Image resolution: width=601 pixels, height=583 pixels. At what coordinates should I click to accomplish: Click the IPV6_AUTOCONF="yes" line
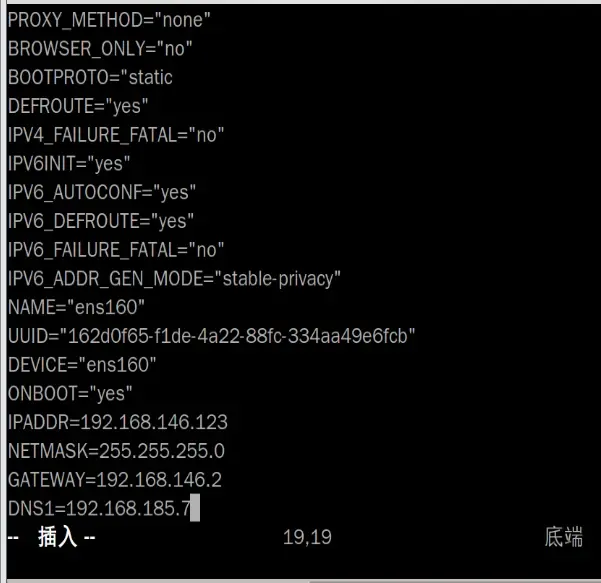pyautogui.click(x=102, y=191)
